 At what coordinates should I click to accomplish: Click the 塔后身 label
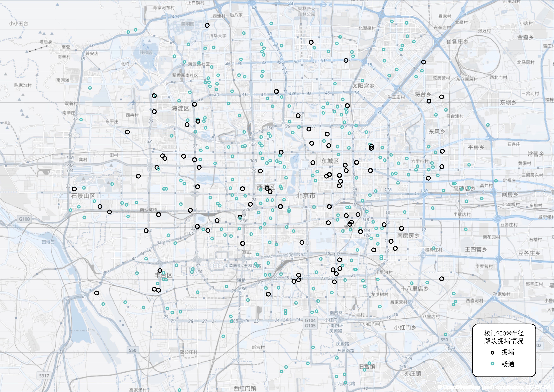pyautogui.click(x=46, y=42)
